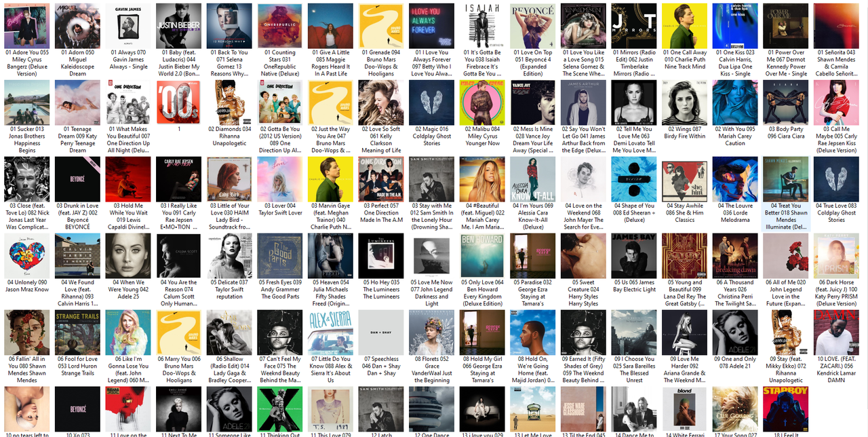Select Tell Me You Love Me Demi Lovato
868x437 pixels.
pyautogui.click(x=634, y=117)
